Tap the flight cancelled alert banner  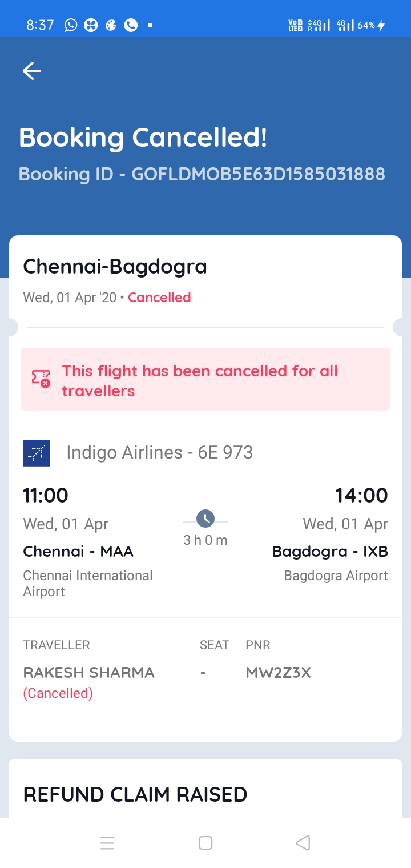(205, 379)
